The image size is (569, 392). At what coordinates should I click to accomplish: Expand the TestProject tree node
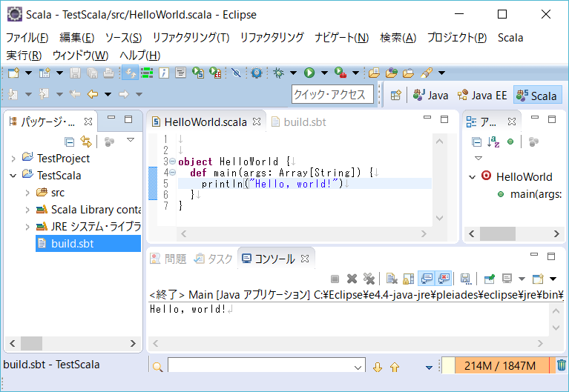click(13, 159)
